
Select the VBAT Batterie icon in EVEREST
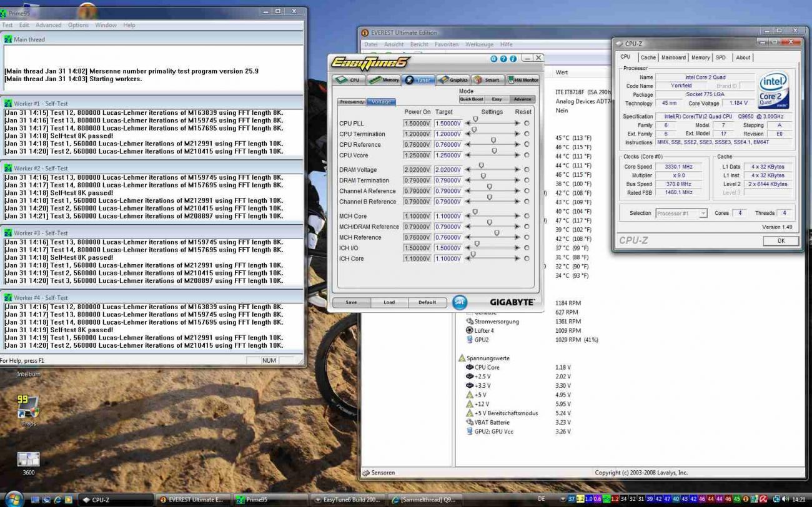[x=470, y=422]
